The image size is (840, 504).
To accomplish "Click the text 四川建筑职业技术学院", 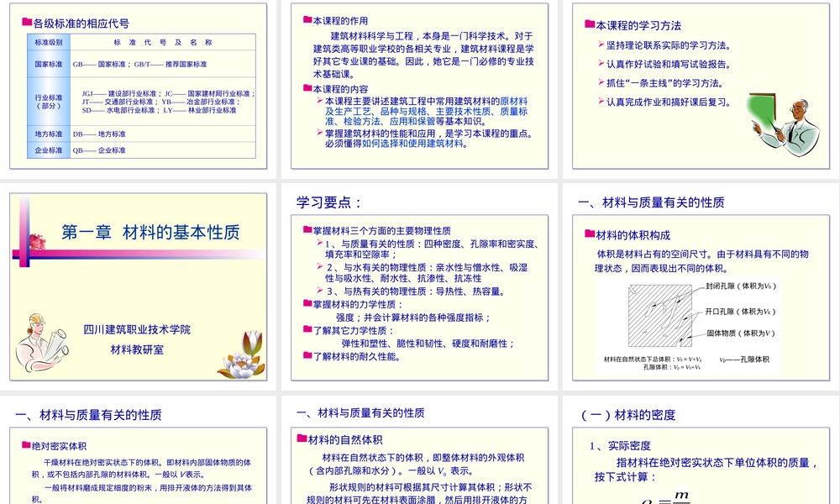I will point(137,329).
